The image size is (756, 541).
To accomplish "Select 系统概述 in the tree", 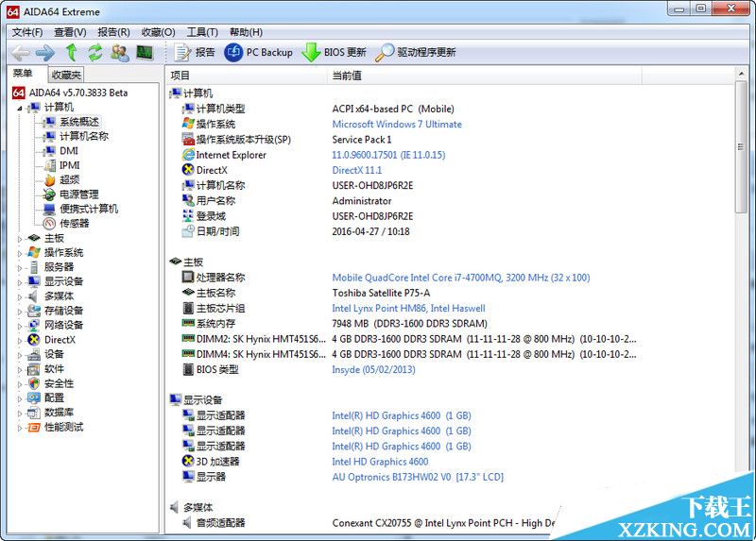I will (x=79, y=122).
